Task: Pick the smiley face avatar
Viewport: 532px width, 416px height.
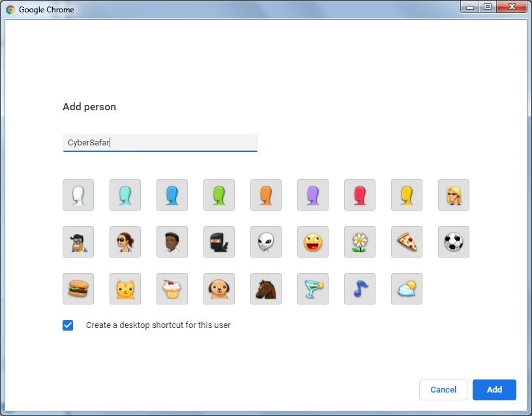Action: tap(313, 242)
